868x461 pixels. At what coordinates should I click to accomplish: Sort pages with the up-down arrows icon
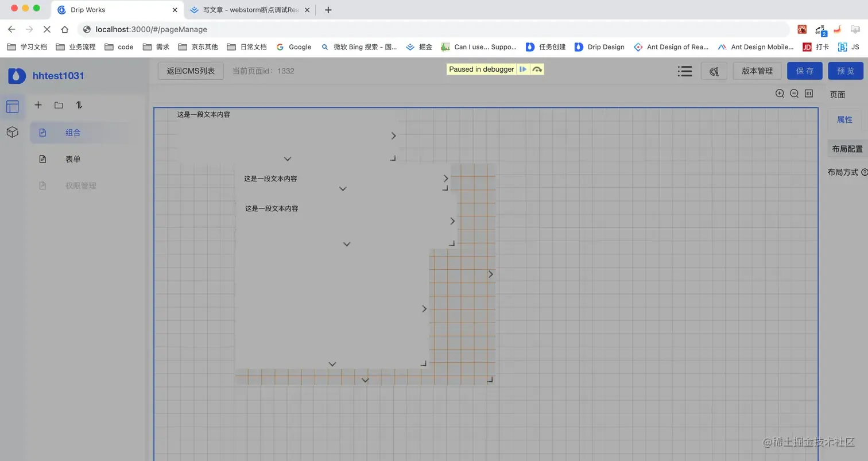coord(79,105)
